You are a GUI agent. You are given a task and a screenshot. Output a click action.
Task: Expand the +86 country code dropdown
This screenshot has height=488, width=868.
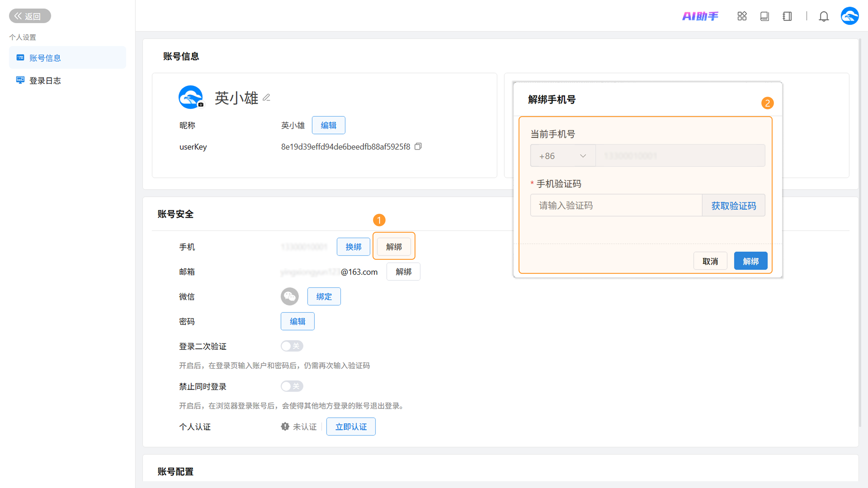click(x=562, y=156)
